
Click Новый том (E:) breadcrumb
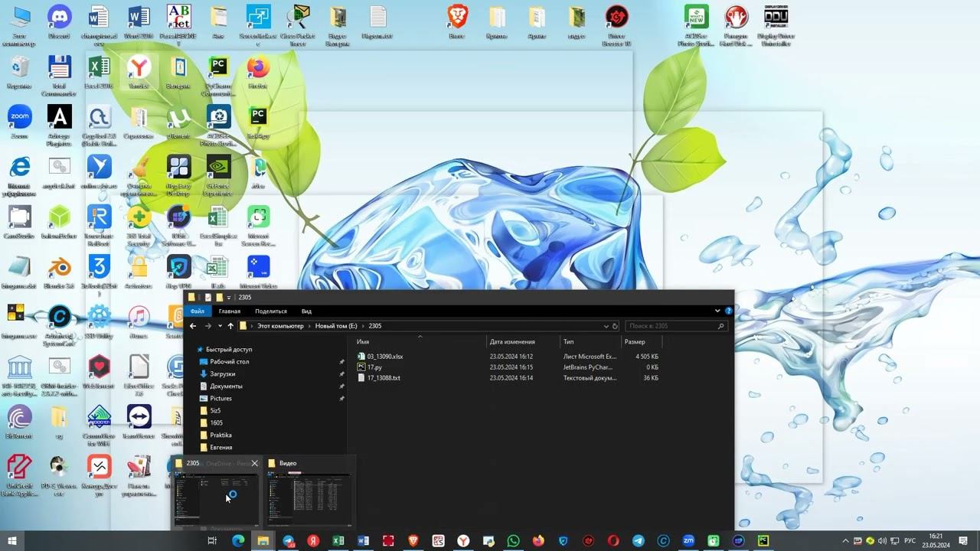(336, 326)
